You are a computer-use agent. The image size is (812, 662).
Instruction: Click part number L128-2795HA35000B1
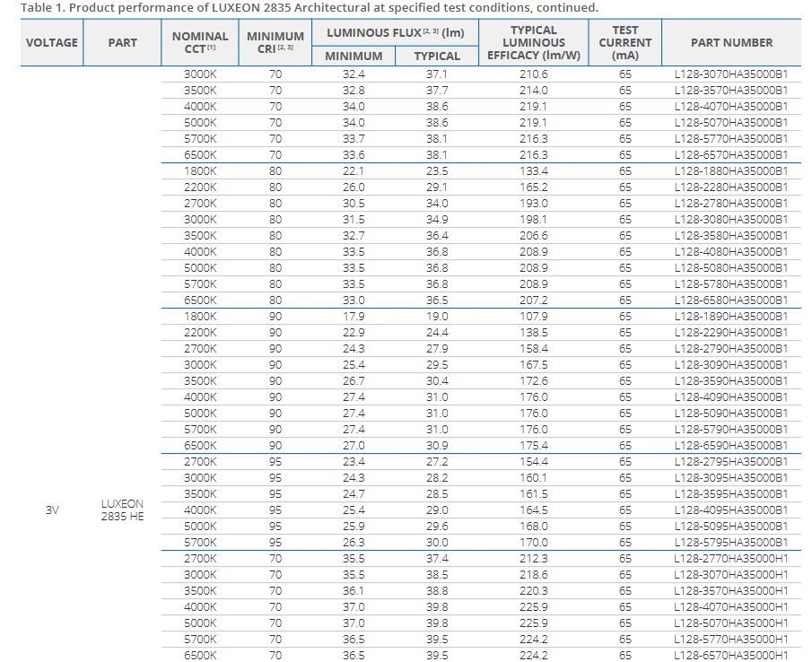point(731,462)
